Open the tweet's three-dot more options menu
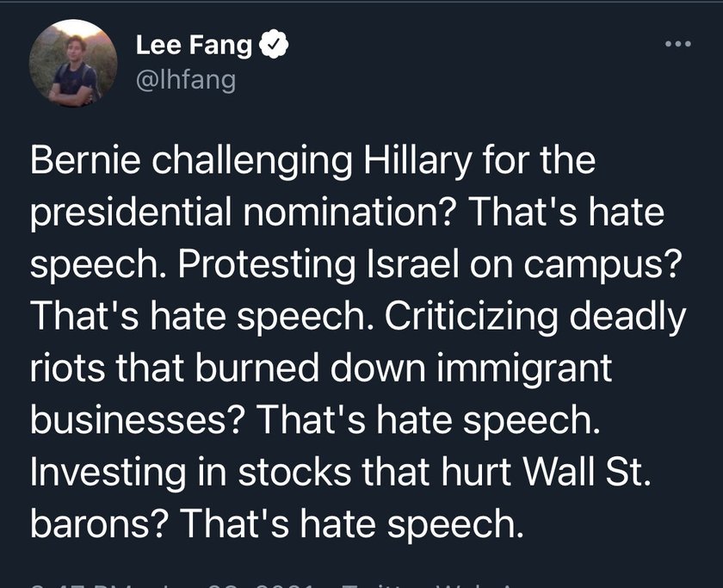 pyautogui.click(x=678, y=44)
